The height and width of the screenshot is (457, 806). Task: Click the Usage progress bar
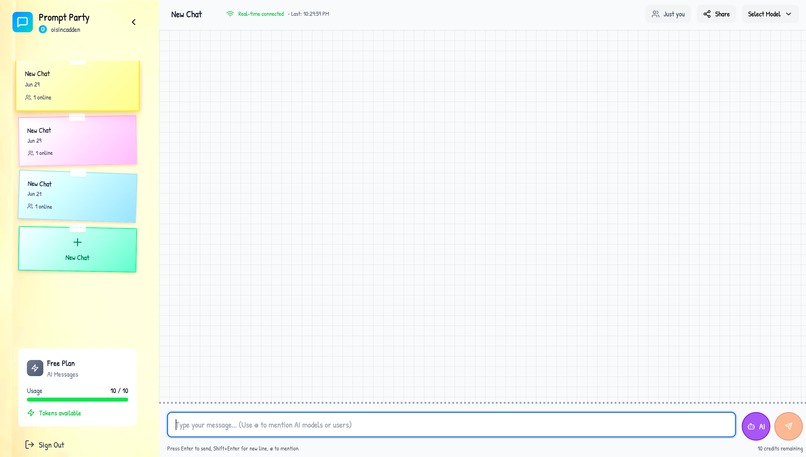[x=78, y=399]
